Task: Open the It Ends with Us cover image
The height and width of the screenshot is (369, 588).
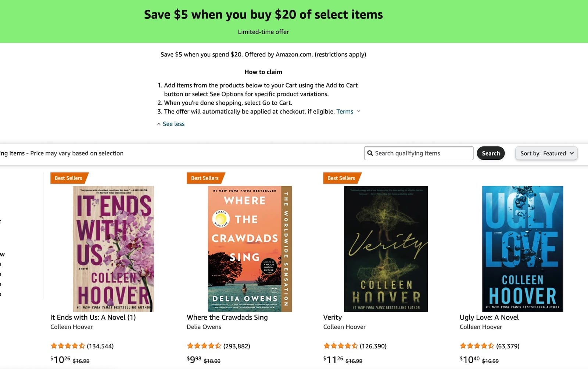Action: [113, 249]
